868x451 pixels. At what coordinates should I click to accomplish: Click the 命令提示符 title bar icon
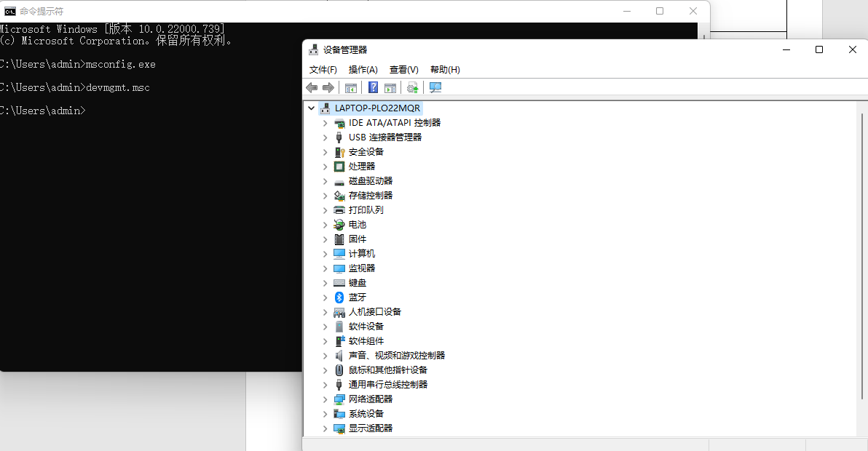pyautogui.click(x=10, y=11)
